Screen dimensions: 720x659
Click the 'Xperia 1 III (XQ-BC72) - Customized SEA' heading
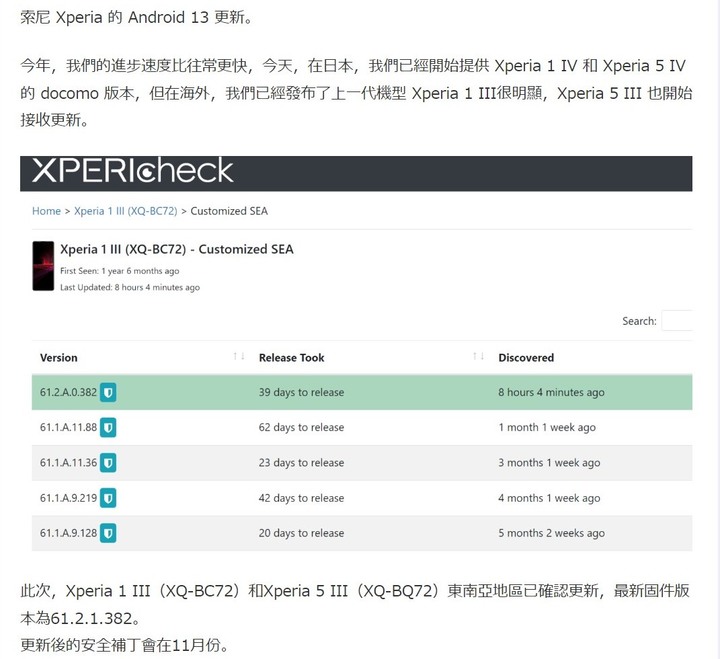[x=177, y=249]
